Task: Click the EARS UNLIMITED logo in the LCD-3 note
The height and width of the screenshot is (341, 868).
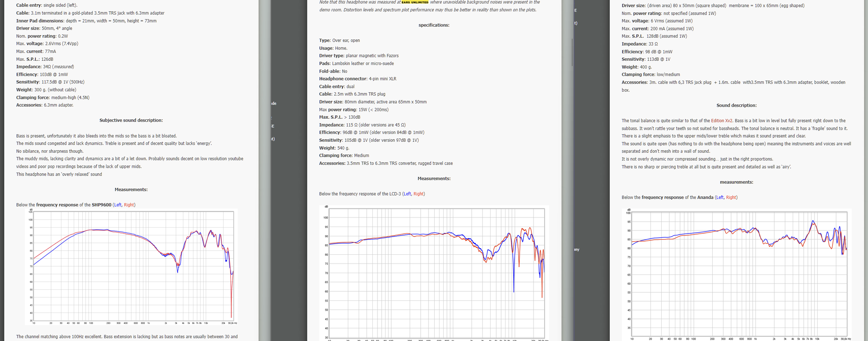Action: click(415, 2)
